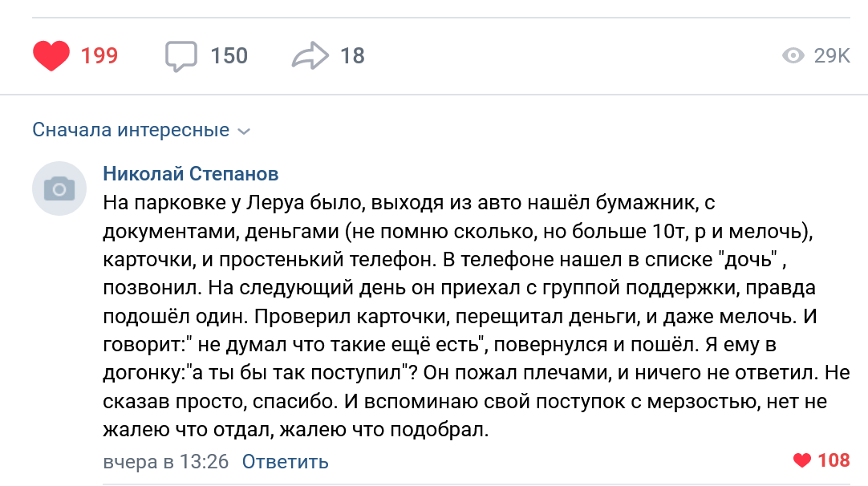The image size is (868, 486).
Task: Click the 150 comments count
Action: point(229,56)
